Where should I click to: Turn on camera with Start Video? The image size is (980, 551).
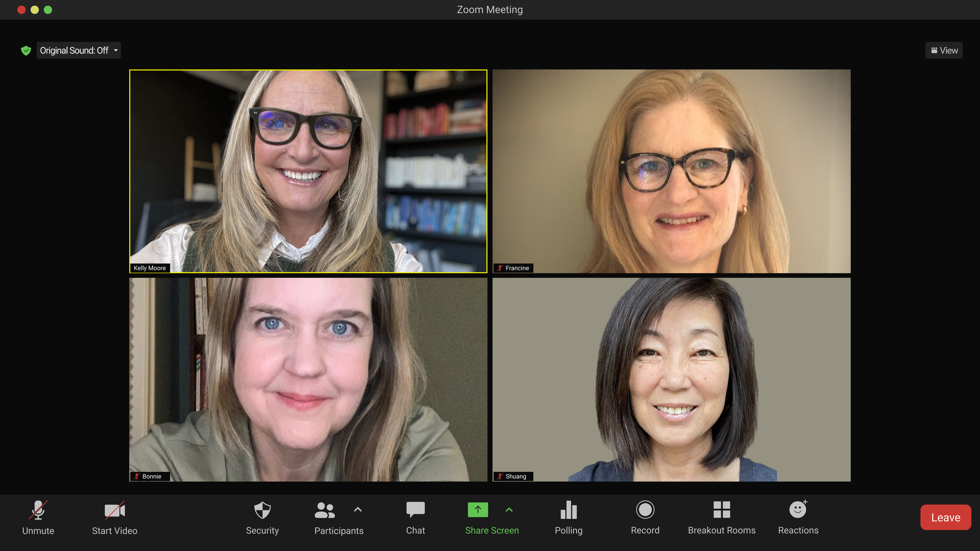[114, 510]
